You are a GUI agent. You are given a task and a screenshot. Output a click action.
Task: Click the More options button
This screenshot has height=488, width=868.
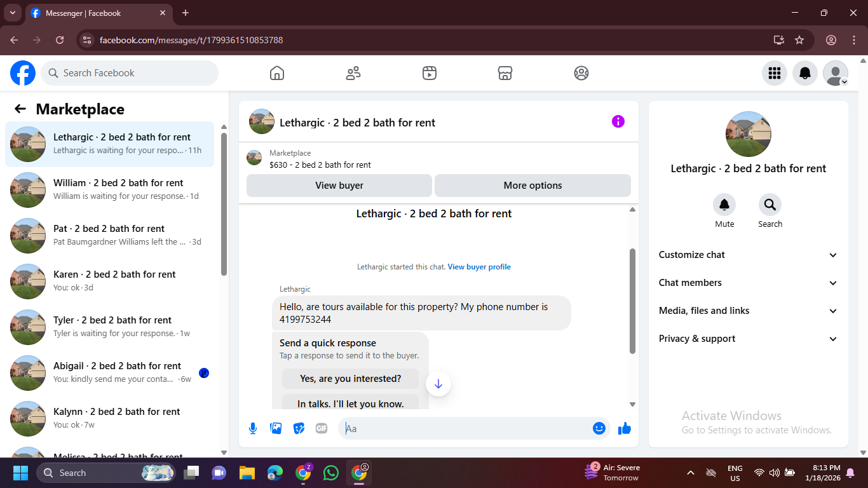tap(532, 186)
